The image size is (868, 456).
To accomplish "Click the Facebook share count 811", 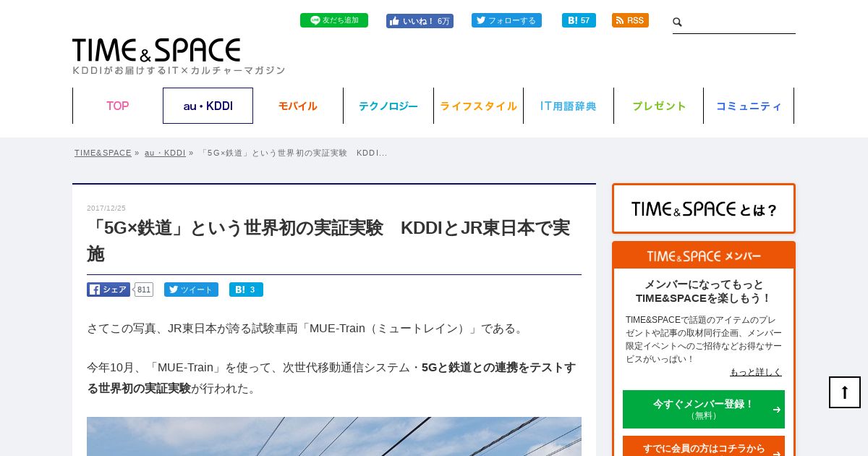I will (144, 290).
